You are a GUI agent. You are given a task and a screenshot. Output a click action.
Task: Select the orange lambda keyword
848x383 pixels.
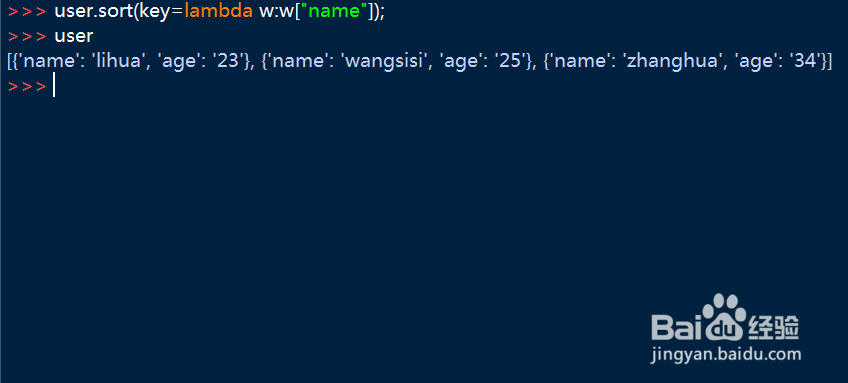(218, 11)
